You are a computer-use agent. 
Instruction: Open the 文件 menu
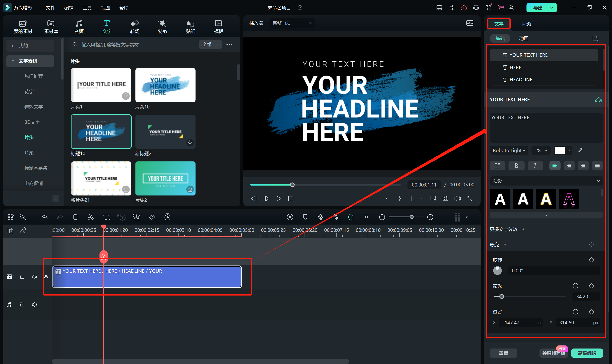(x=50, y=8)
